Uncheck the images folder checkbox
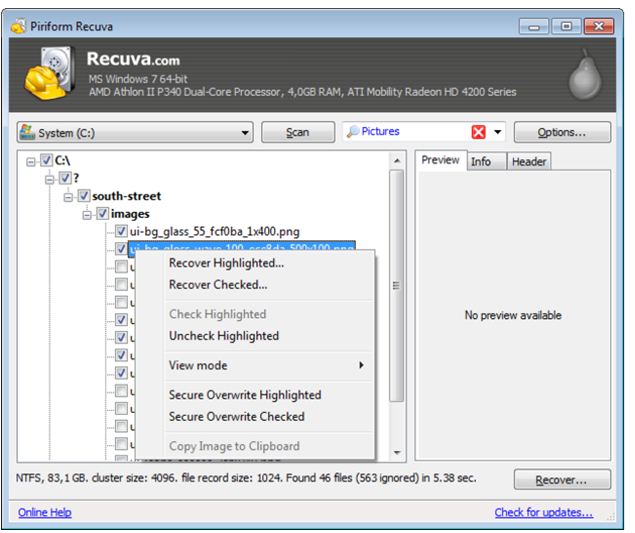635x533 pixels. [102, 213]
